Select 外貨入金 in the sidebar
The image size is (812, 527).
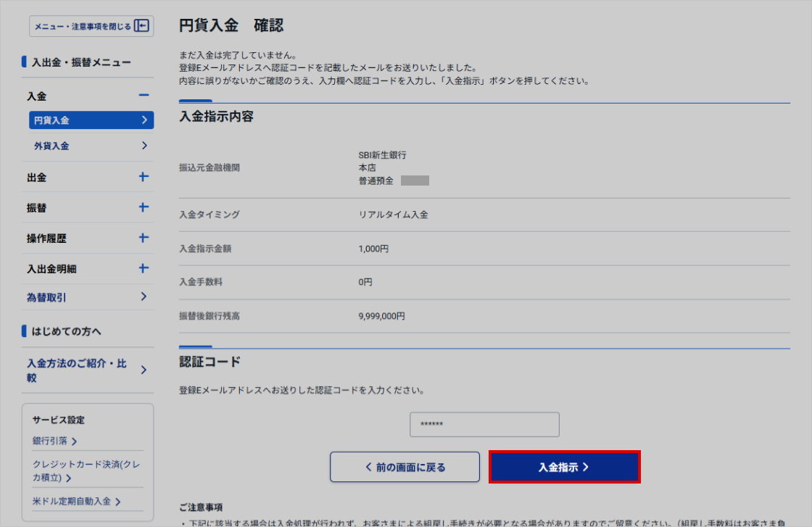[x=52, y=146]
